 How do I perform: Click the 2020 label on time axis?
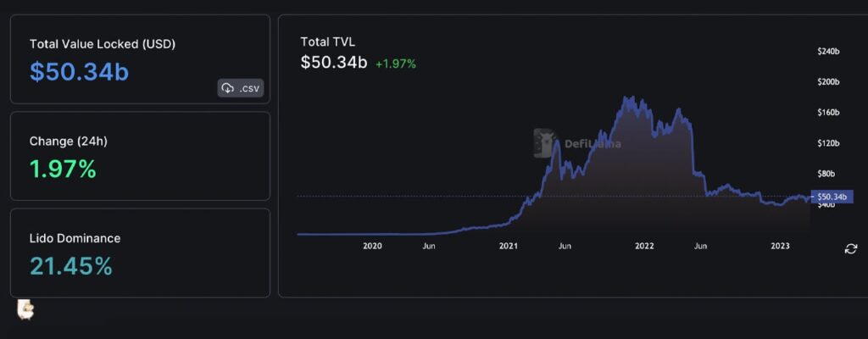click(372, 246)
